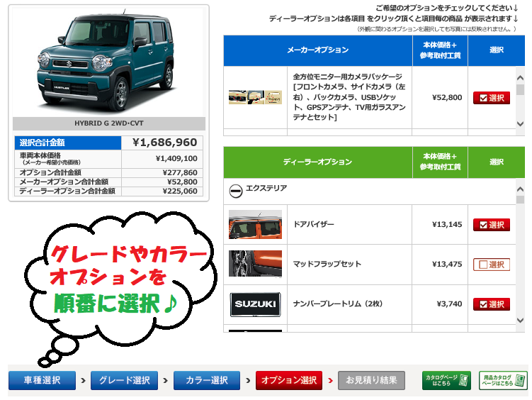
Task: Click the ナンバープレートトリム（2枚） item name
Action: point(338,304)
